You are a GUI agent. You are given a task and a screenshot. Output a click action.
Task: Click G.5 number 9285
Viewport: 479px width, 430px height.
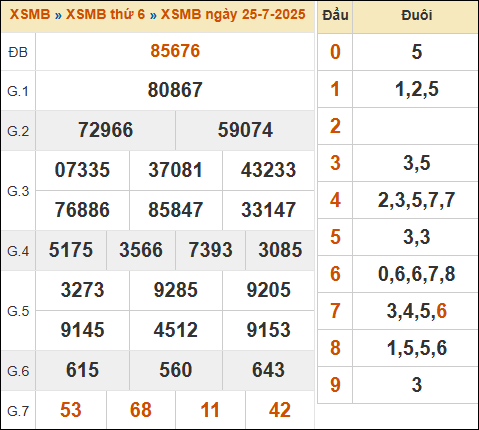[176, 290]
